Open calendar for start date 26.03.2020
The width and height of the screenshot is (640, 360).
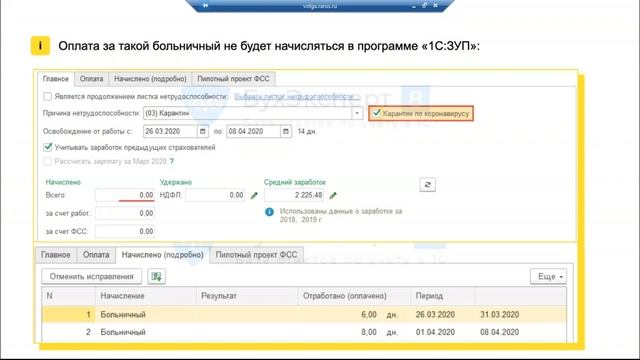pyautogui.click(x=202, y=131)
